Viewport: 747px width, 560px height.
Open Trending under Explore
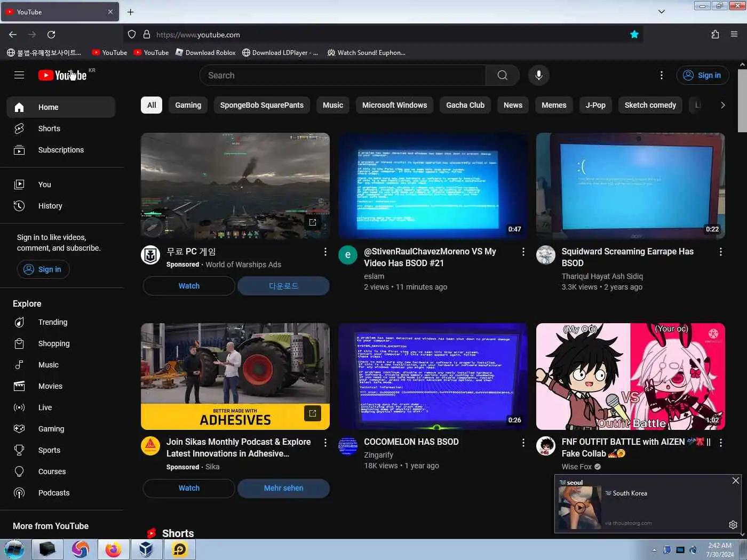pyautogui.click(x=61, y=322)
